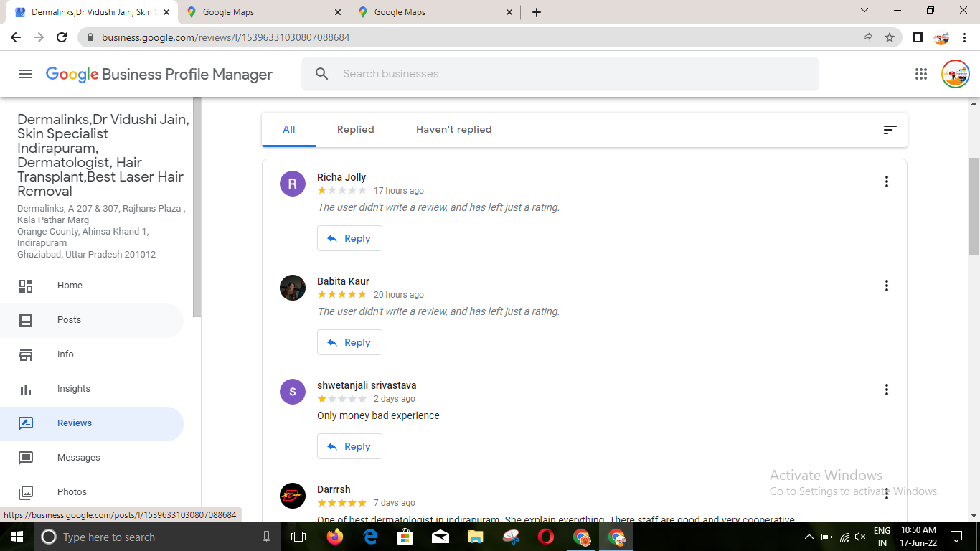Open the sort reviews icon
980x551 pixels.
(890, 130)
